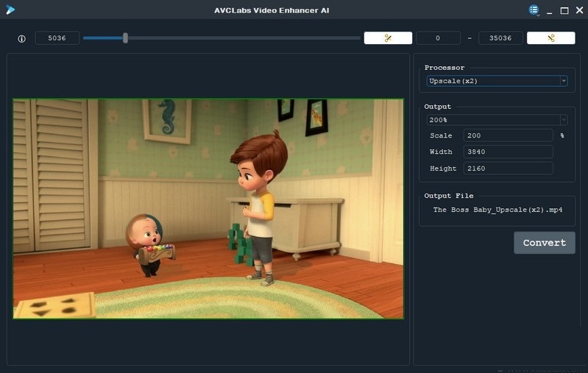This screenshot has height=373, width=588.
Task: Click the Height field showing 2160
Action: point(508,168)
